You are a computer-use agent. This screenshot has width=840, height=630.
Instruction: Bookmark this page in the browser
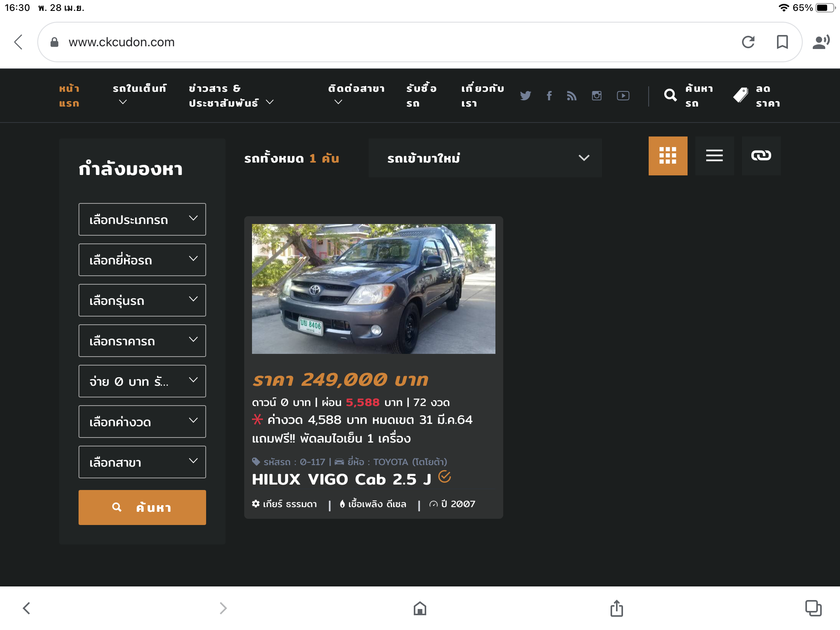tap(782, 42)
